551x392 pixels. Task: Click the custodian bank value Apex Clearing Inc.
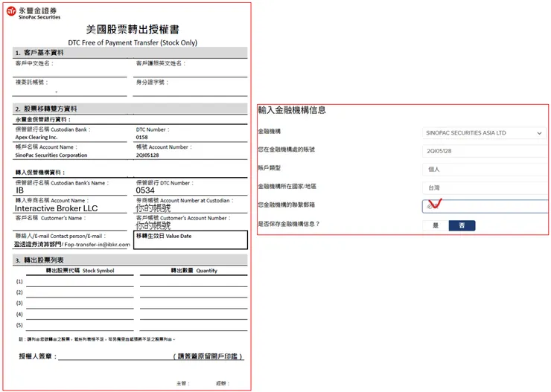[x=36, y=137]
